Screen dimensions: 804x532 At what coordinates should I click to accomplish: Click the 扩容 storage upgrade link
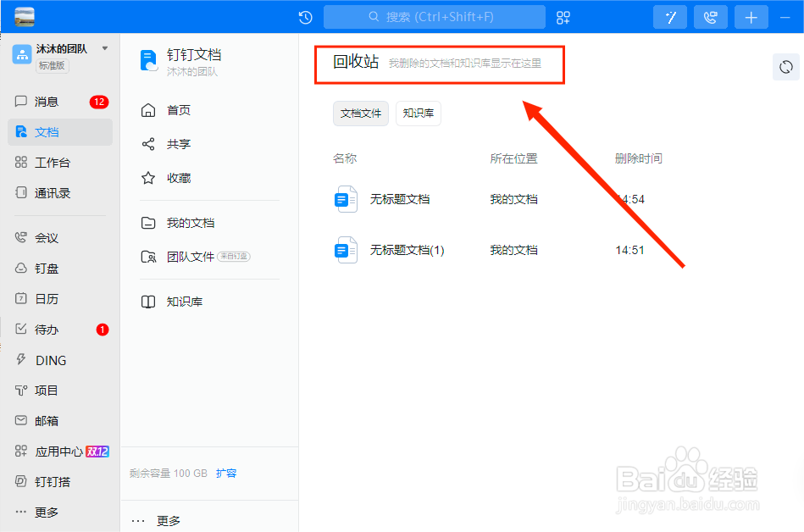coord(226,473)
